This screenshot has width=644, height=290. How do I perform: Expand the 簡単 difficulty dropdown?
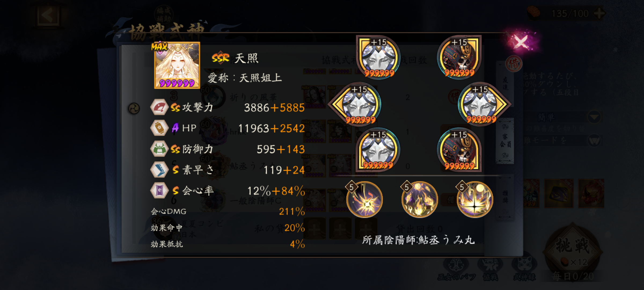[594, 117]
